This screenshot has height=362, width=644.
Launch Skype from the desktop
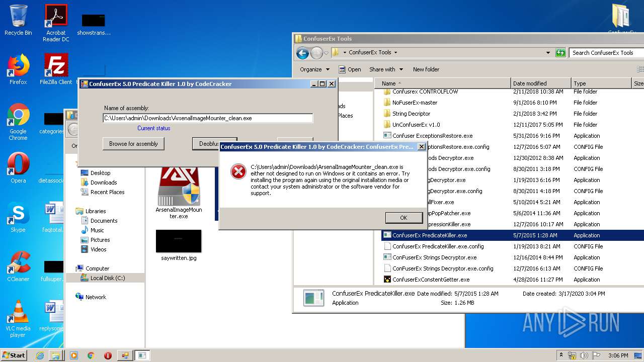18,217
